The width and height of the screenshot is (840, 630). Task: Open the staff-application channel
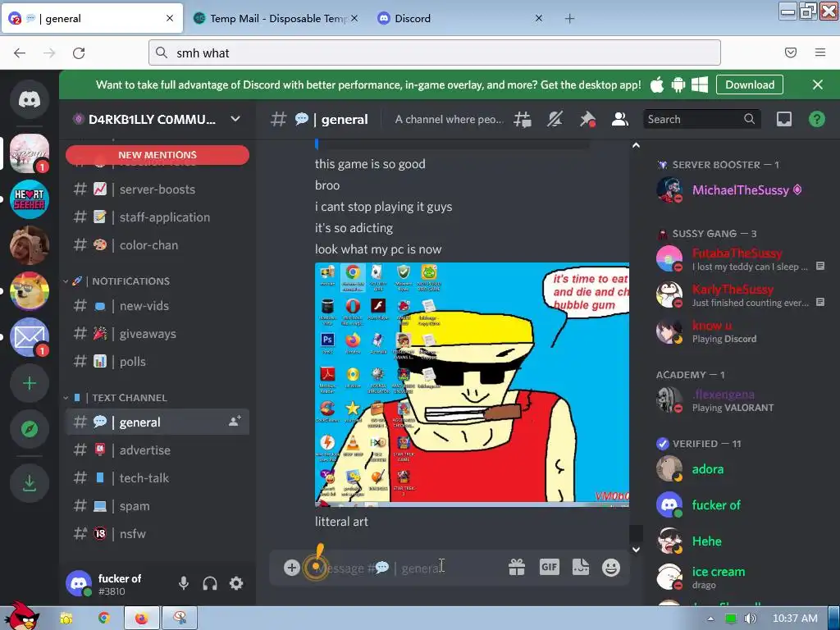point(157,217)
